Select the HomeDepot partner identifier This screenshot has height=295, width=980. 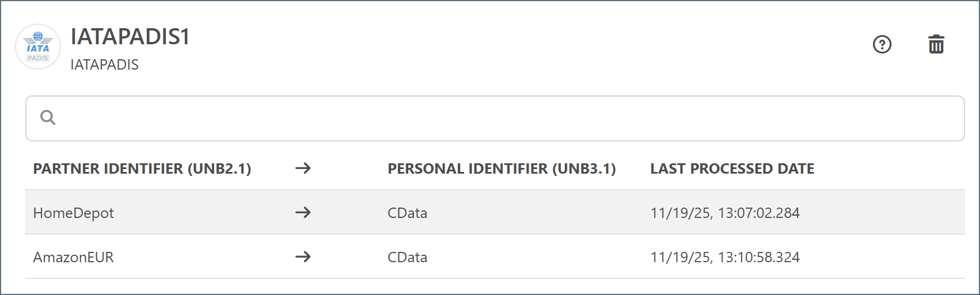74,213
